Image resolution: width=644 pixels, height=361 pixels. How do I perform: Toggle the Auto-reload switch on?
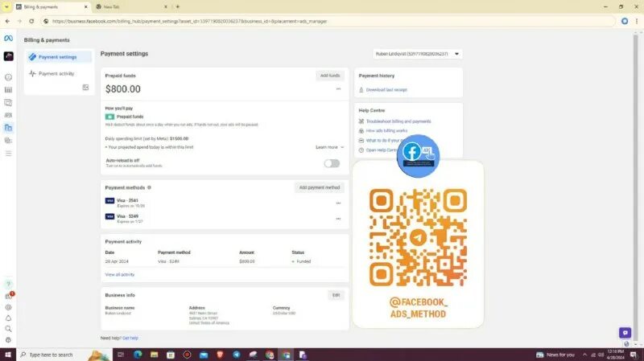point(332,163)
